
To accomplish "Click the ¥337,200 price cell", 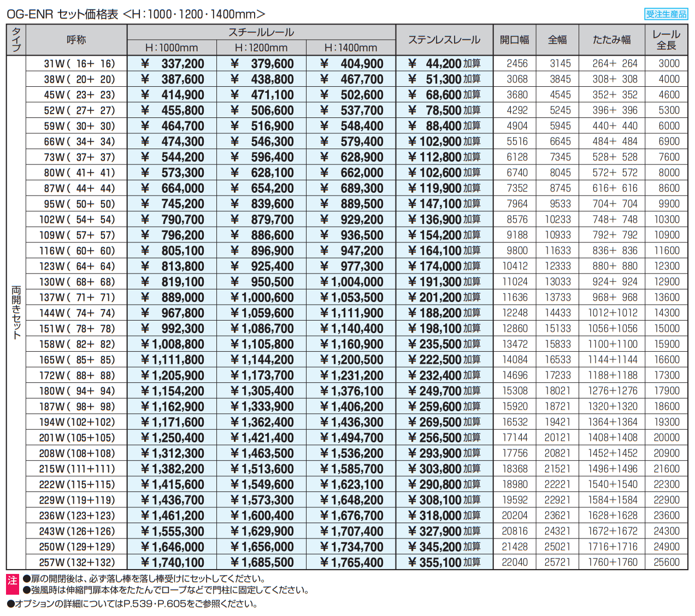I will point(172,64).
